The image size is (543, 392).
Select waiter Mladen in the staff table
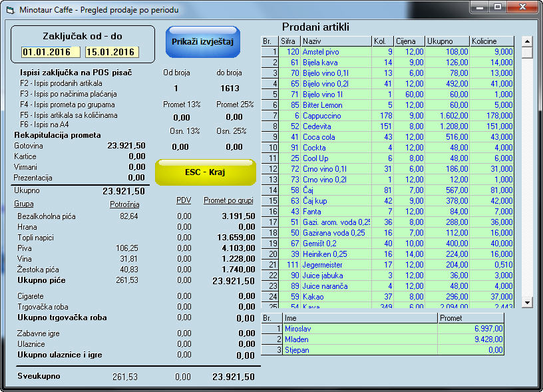click(359, 339)
